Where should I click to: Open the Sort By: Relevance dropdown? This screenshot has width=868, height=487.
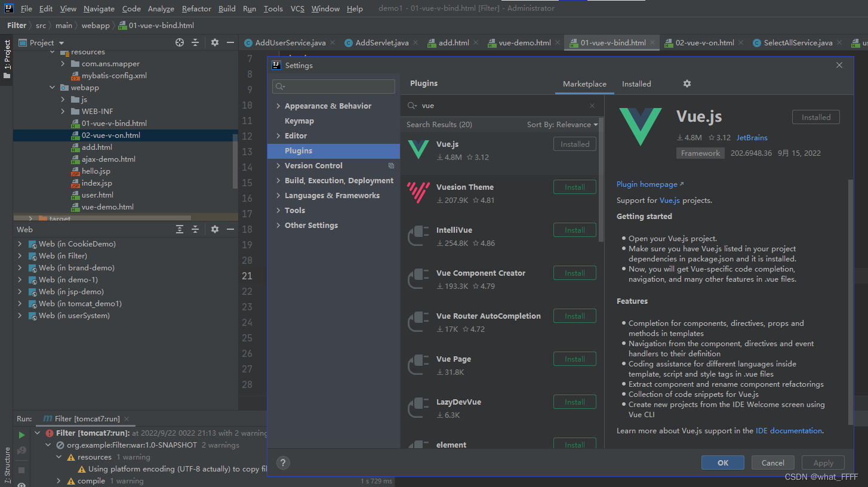(562, 125)
